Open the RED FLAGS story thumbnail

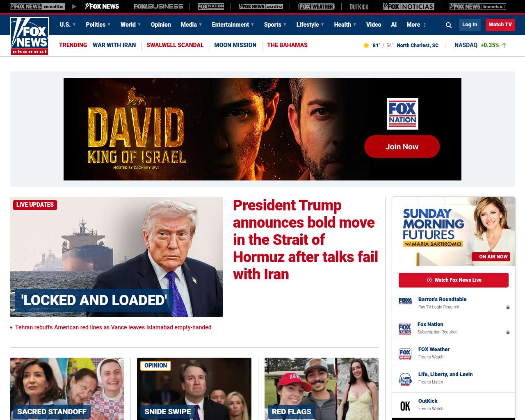(x=322, y=389)
